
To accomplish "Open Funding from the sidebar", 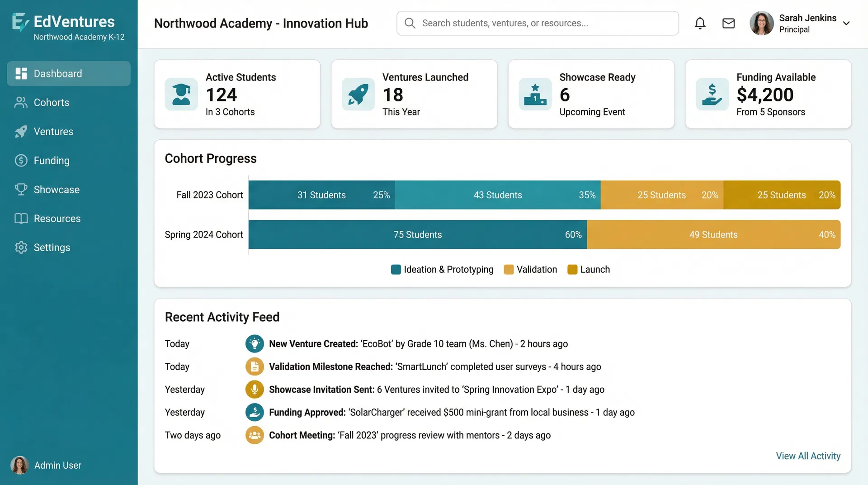I will tap(52, 160).
